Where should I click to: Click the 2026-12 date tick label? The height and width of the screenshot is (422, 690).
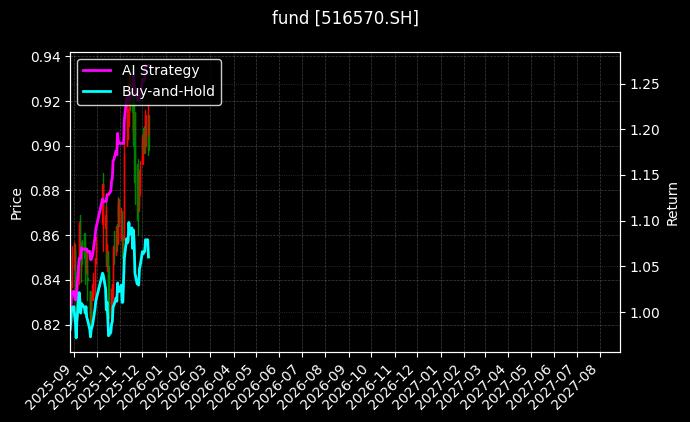coord(391,386)
